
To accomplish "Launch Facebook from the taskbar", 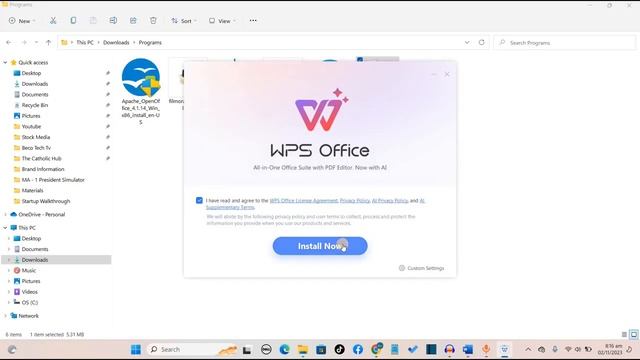I will point(358,349).
